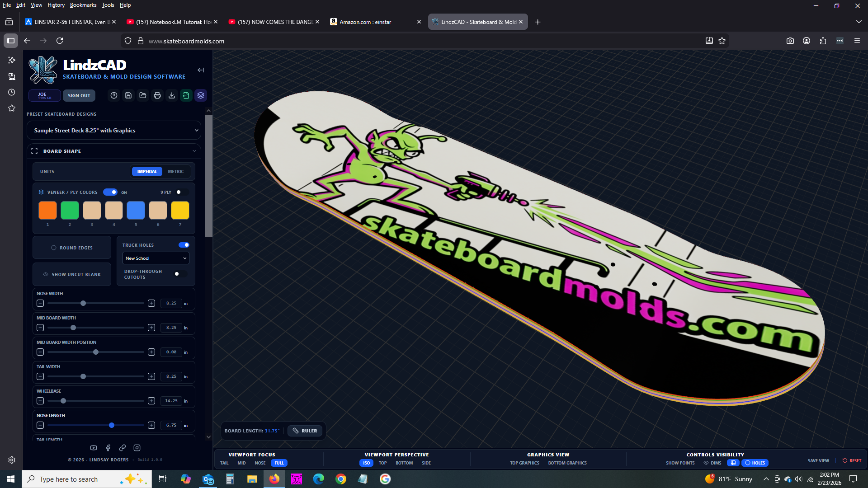The height and width of the screenshot is (488, 868).
Task: Turn off Veneer / Ply Colors
Action: [110, 192]
